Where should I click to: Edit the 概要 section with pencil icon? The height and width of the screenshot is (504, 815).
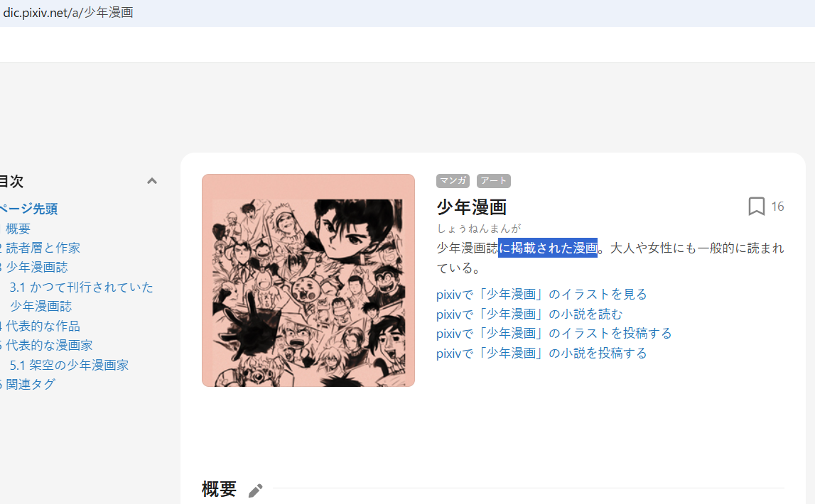pos(255,490)
